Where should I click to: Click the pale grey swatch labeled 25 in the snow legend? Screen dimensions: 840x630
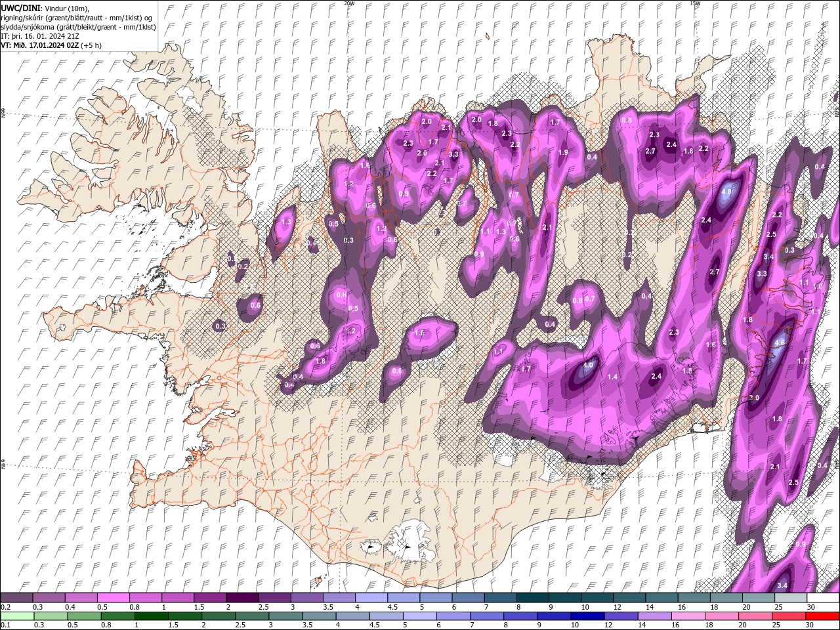point(791,598)
